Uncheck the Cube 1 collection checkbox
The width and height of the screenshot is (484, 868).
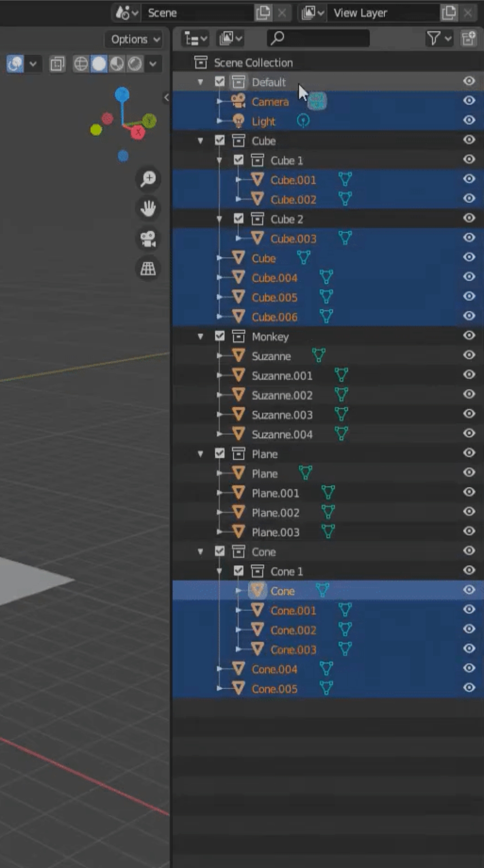pyautogui.click(x=238, y=159)
